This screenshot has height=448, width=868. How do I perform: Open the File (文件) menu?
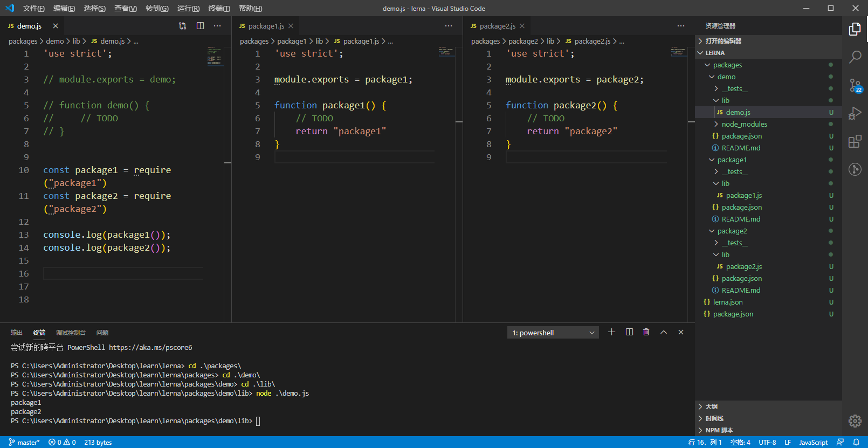coord(34,8)
